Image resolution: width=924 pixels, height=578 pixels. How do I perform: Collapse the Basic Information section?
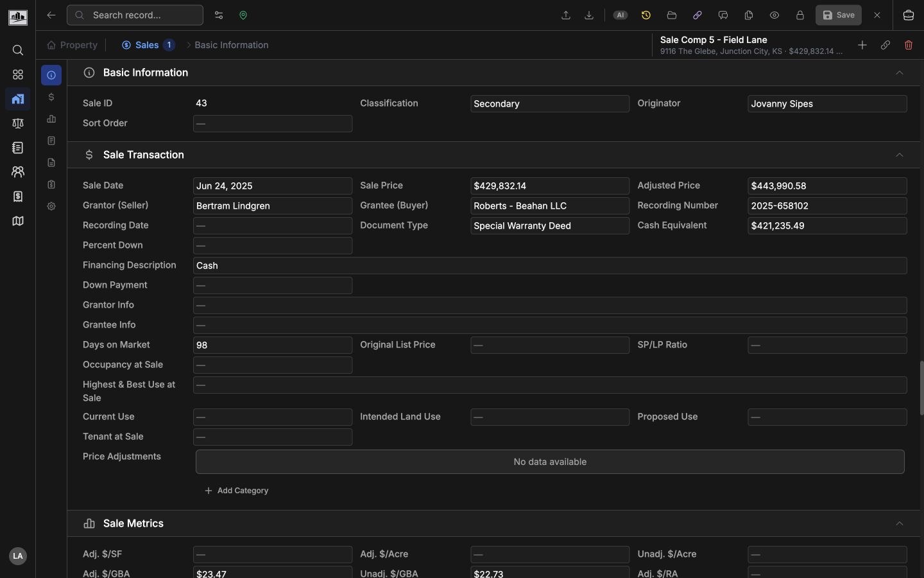[x=900, y=73]
